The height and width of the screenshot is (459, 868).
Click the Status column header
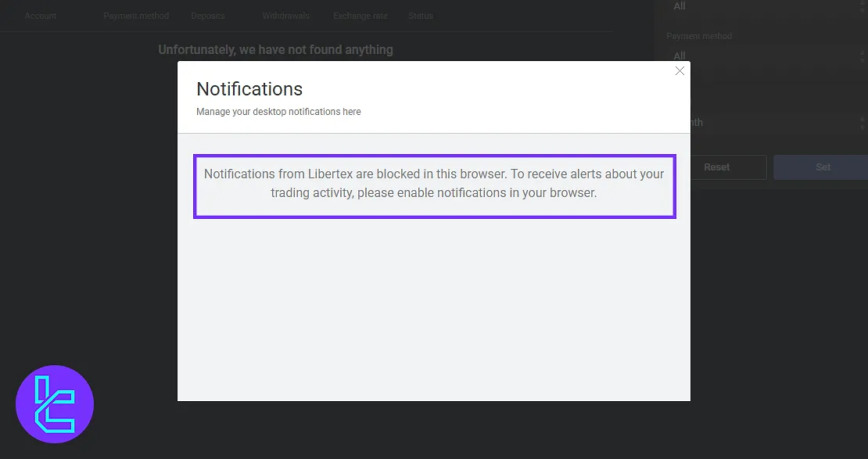pos(421,16)
